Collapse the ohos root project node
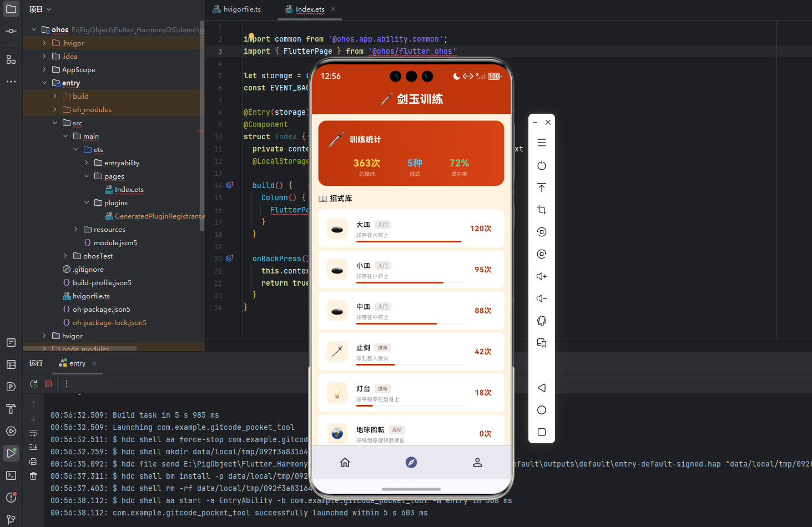Viewport: 812px width, 527px height. coord(34,29)
